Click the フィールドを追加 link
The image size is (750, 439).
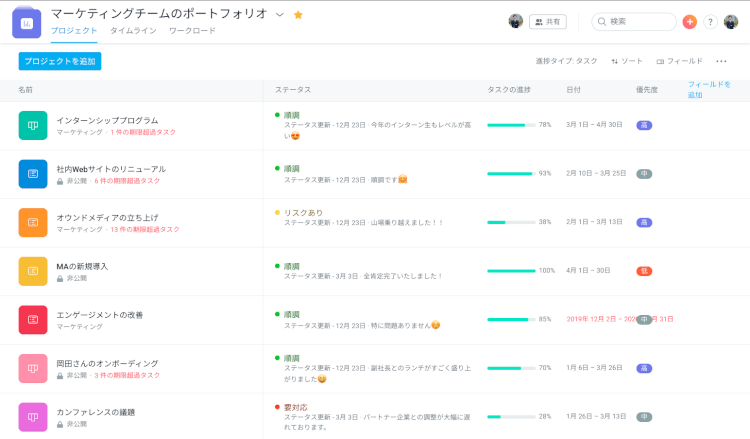click(x=709, y=89)
